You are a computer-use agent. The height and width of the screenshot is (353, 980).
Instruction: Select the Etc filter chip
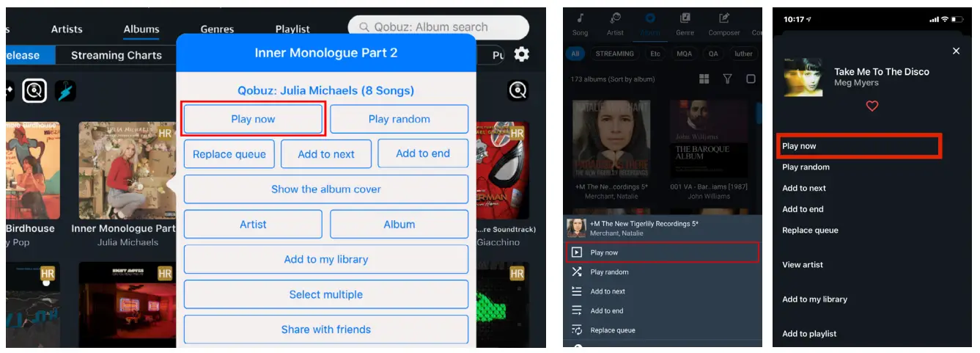point(655,54)
